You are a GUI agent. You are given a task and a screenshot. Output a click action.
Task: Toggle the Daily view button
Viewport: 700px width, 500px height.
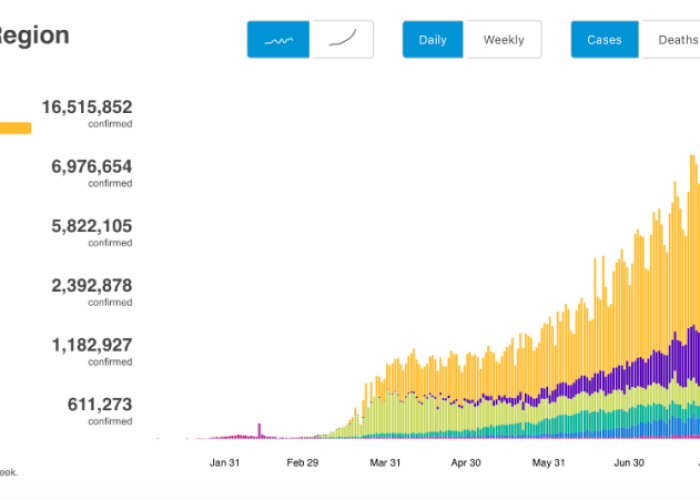tap(433, 39)
